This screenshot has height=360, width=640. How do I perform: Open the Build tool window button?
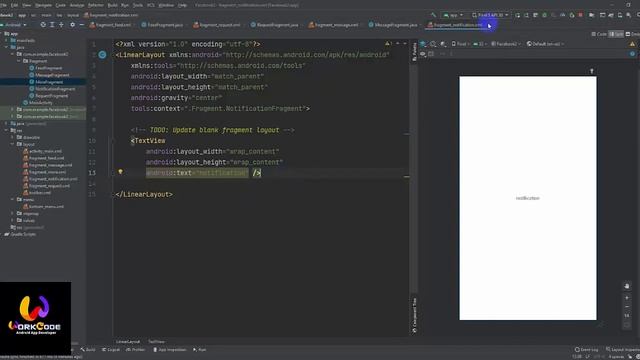pyautogui.click(x=88, y=350)
